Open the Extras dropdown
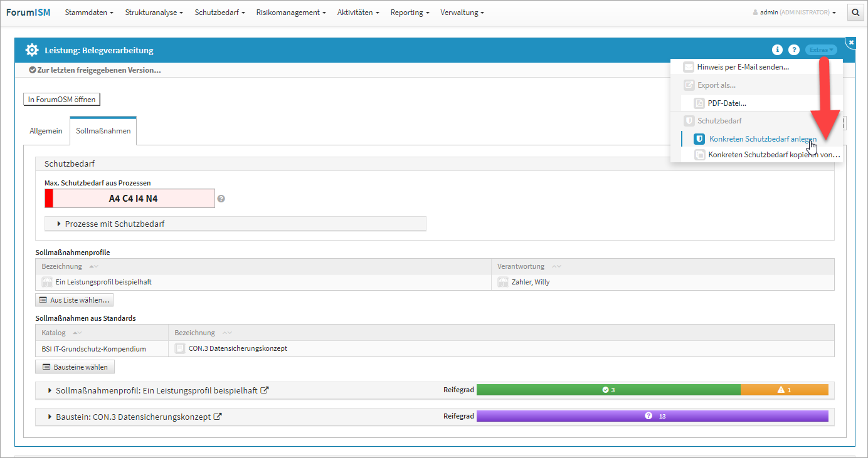The height and width of the screenshot is (458, 868). 821,50
